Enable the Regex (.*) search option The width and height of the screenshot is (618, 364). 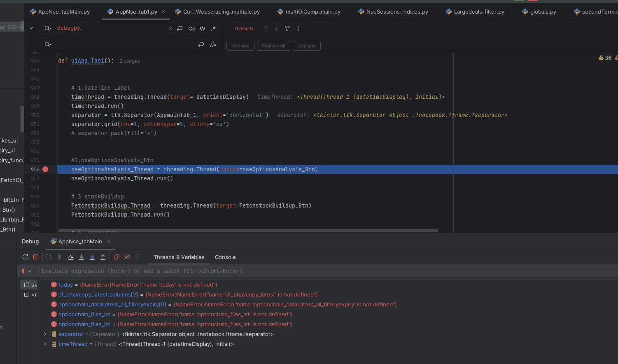point(213,28)
